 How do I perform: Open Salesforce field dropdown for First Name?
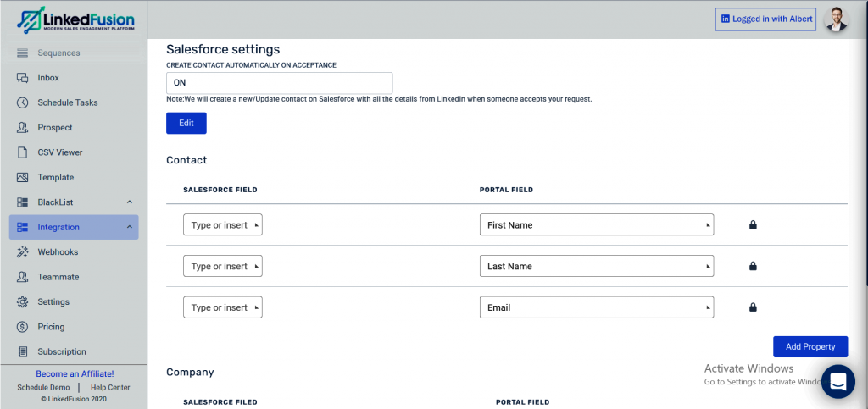click(223, 225)
